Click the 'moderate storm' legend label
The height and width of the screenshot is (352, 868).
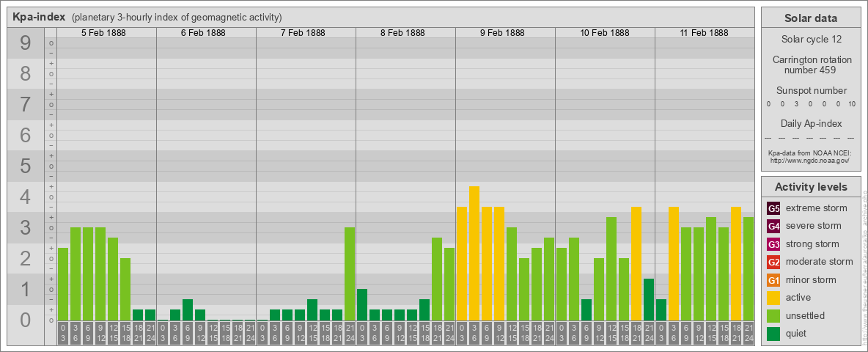tap(820, 262)
